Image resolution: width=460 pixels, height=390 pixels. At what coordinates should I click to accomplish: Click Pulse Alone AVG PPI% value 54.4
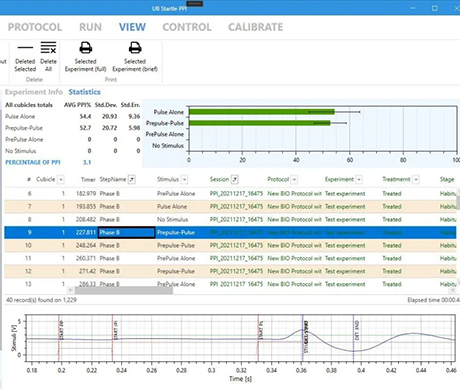pyautogui.click(x=85, y=116)
